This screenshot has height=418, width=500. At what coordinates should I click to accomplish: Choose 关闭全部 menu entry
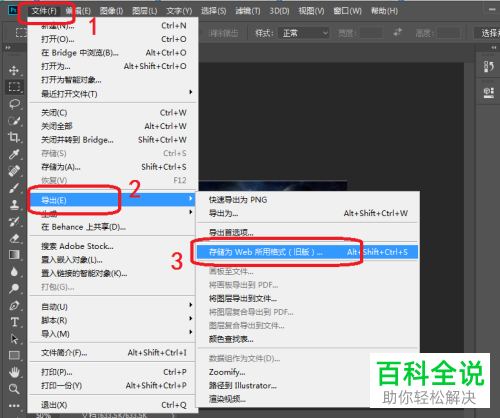(113, 126)
